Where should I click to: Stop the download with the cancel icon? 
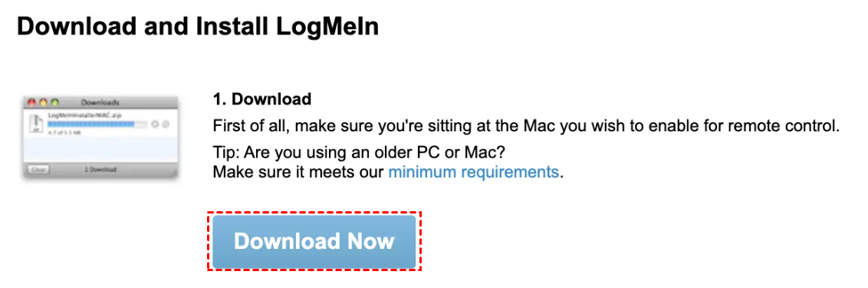[155, 124]
